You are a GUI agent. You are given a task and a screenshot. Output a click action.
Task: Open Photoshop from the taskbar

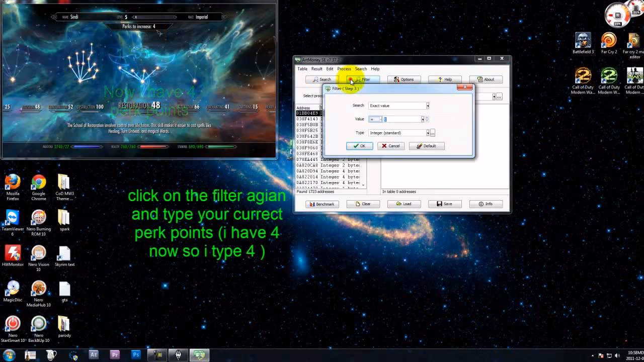136,355
